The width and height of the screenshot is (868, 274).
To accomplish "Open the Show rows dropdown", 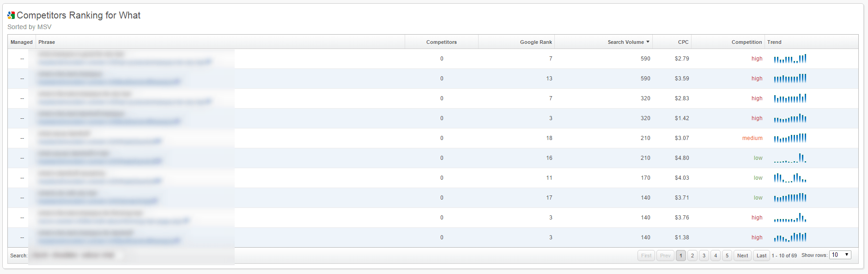I will tap(840, 255).
